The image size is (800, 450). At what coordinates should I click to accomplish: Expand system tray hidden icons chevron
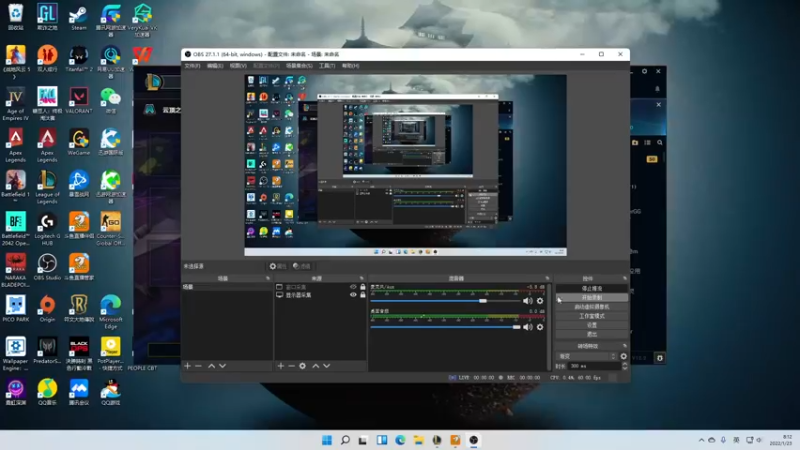(x=701, y=440)
